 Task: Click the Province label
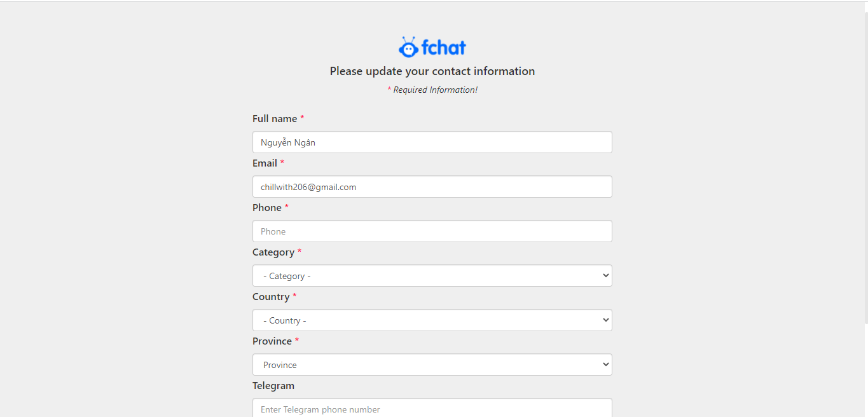[x=272, y=341]
